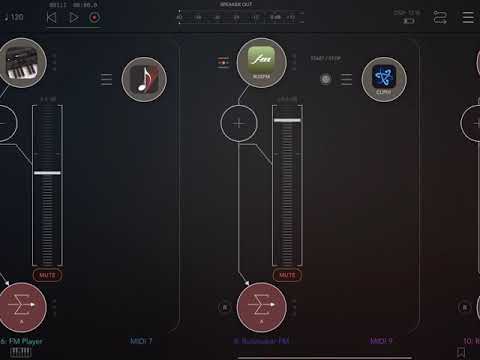This screenshot has height=360, width=480.
Task: Rewind transport to the beginning
Action: pos(51,17)
